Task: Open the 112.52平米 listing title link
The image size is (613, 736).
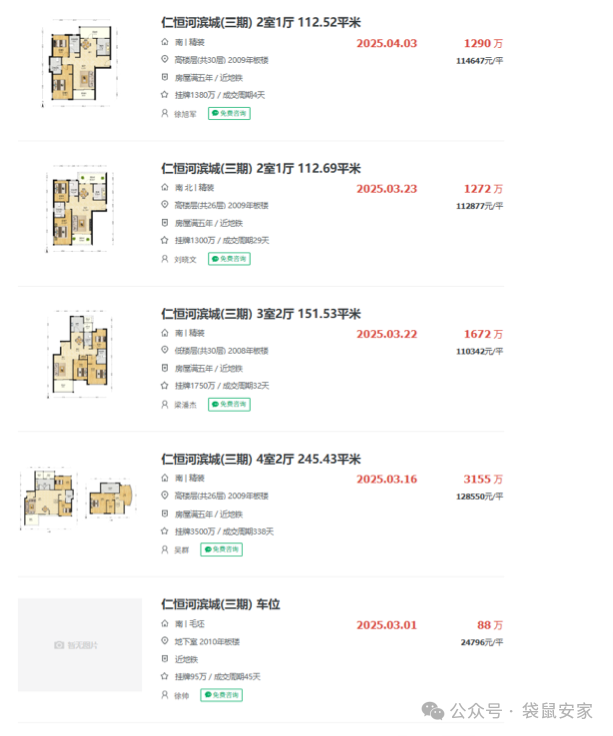Action: click(260, 22)
